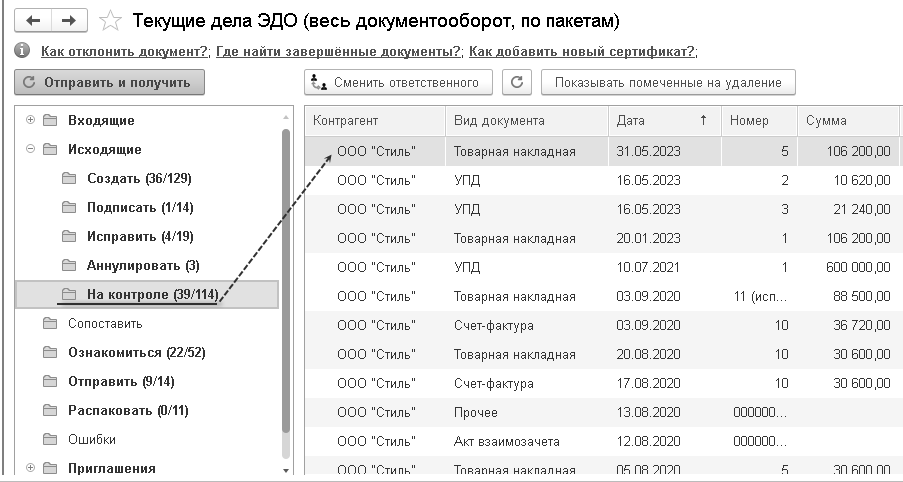Select 'Приглашения' tree item
Viewport: 903px width, 482px height.
click(112, 468)
